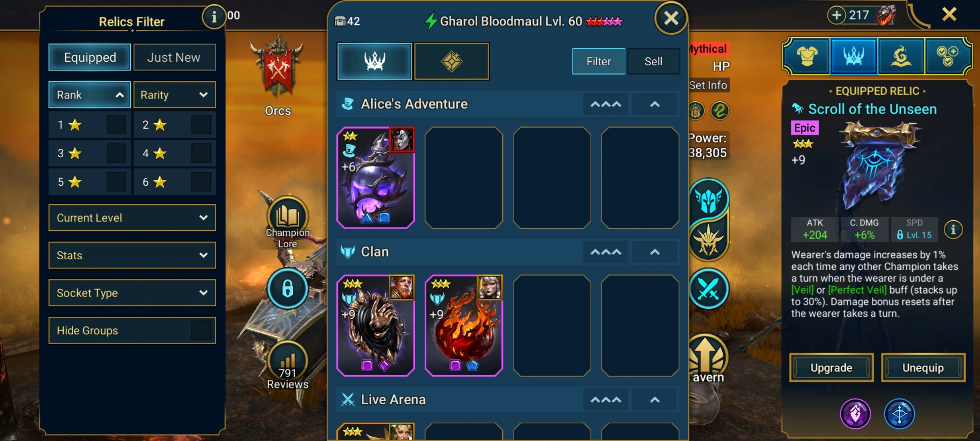Check the 1 star rank checkbox
Image resolution: width=980 pixels, height=441 pixels.
tap(116, 125)
